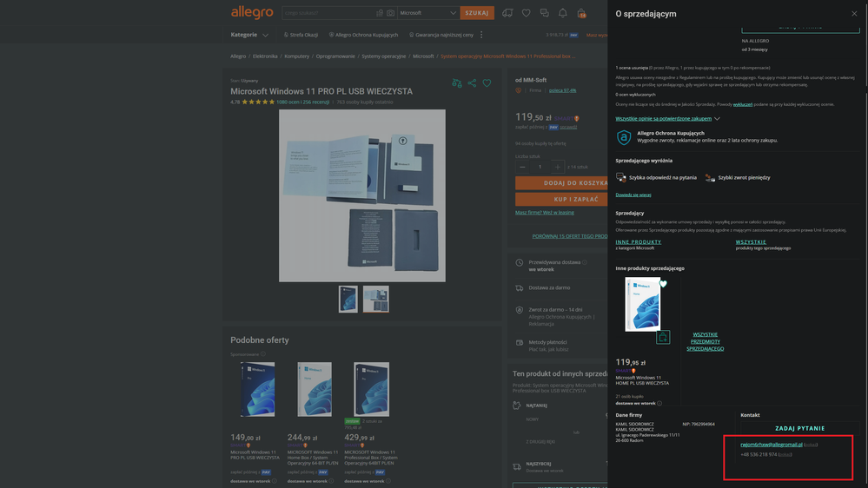The height and width of the screenshot is (488, 868).
Task: Click Strefa Okazji in navigation bar
Action: pos(301,35)
